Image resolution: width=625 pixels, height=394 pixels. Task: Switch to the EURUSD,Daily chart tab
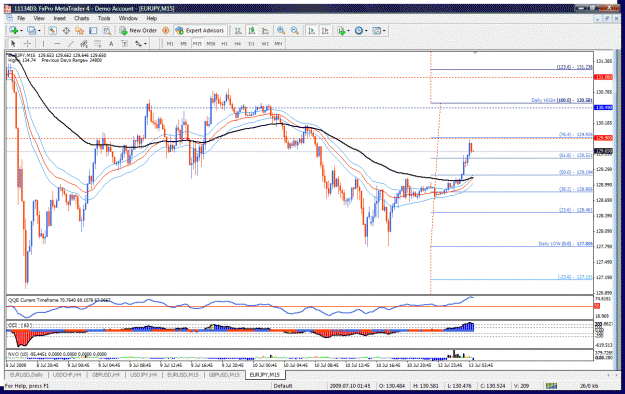pos(26,375)
